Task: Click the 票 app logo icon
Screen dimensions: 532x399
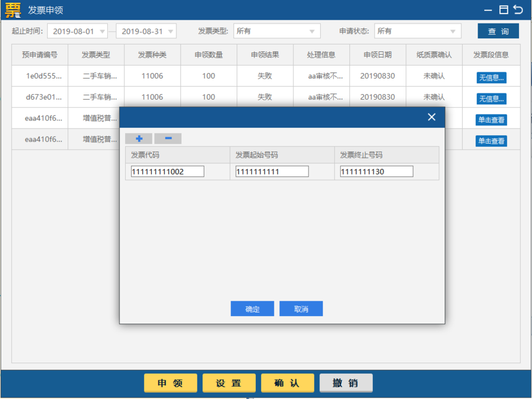Action: pos(12,10)
